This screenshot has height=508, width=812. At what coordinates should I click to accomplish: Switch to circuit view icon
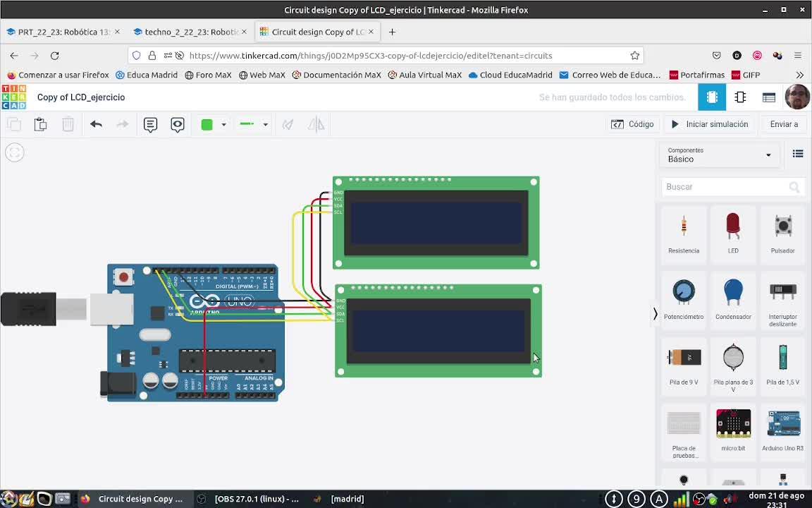[x=712, y=97]
